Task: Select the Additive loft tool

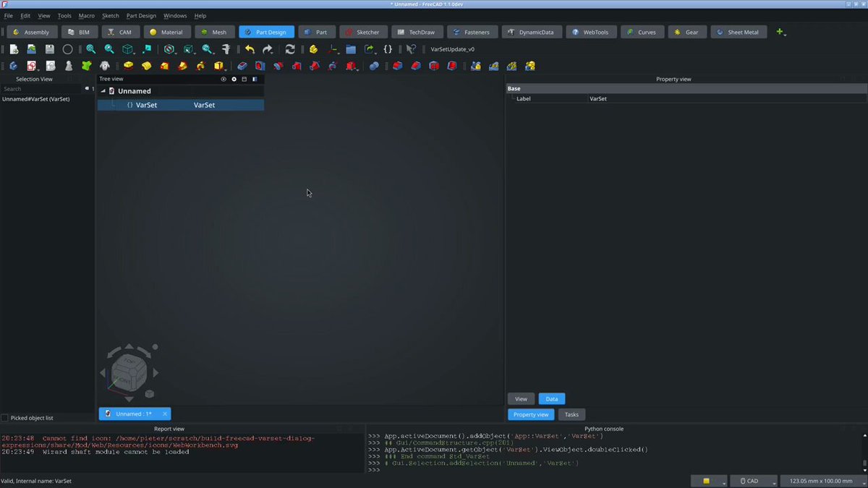Action: click(x=164, y=66)
